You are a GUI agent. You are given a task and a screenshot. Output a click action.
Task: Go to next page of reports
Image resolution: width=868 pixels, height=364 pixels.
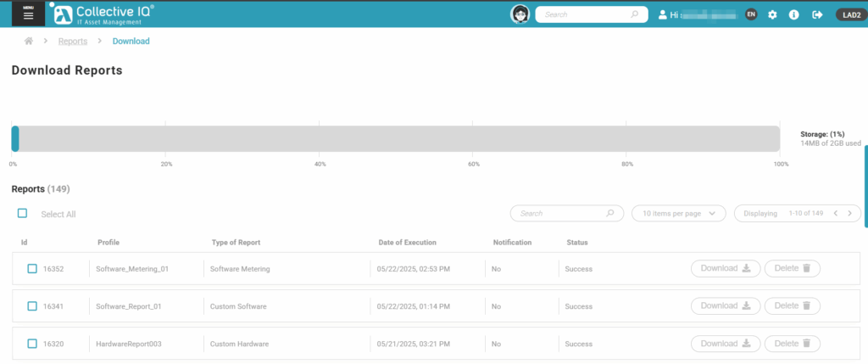(x=849, y=214)
